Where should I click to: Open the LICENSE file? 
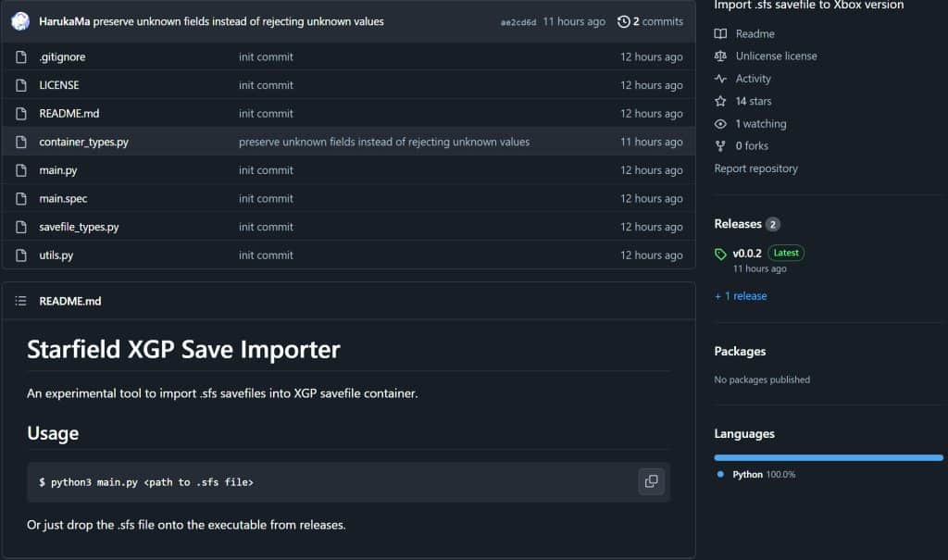(59, 85)
